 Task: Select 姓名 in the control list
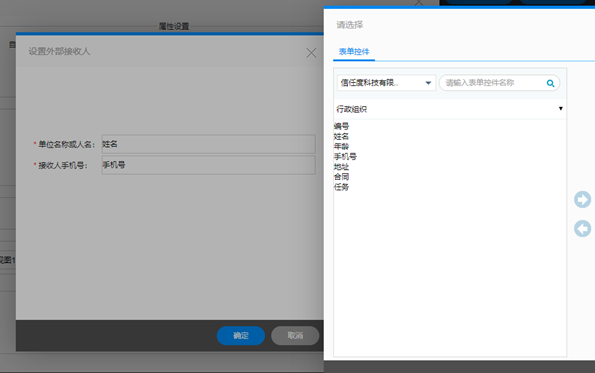(341, 137)
